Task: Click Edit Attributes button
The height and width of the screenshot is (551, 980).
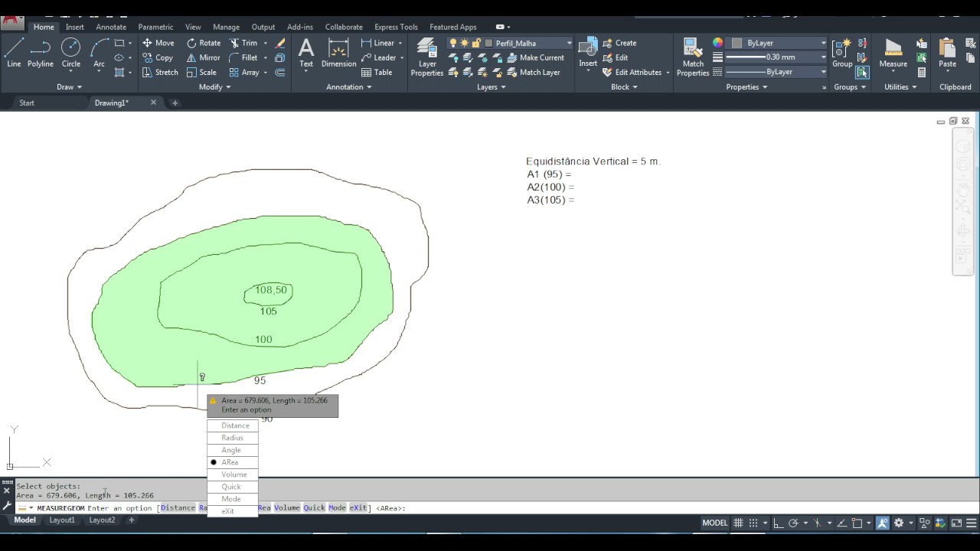Action: 632,72
